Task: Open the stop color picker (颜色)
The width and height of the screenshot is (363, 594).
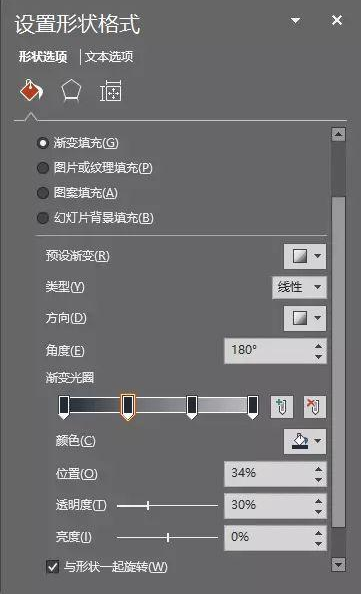Action: coord(305,441)
